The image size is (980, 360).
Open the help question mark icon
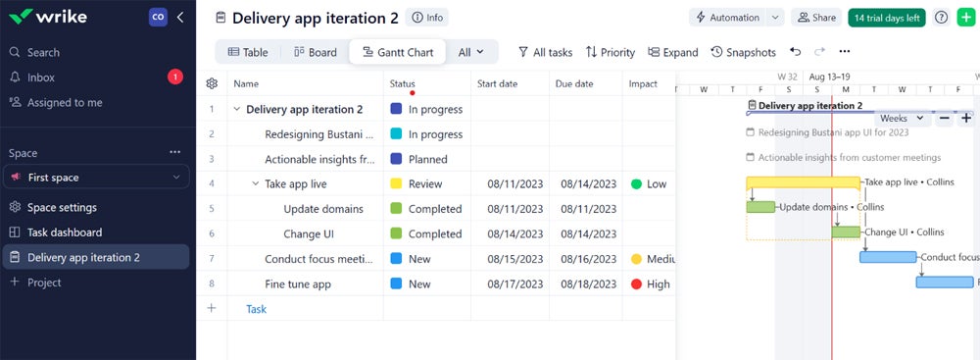coord(941,18)
